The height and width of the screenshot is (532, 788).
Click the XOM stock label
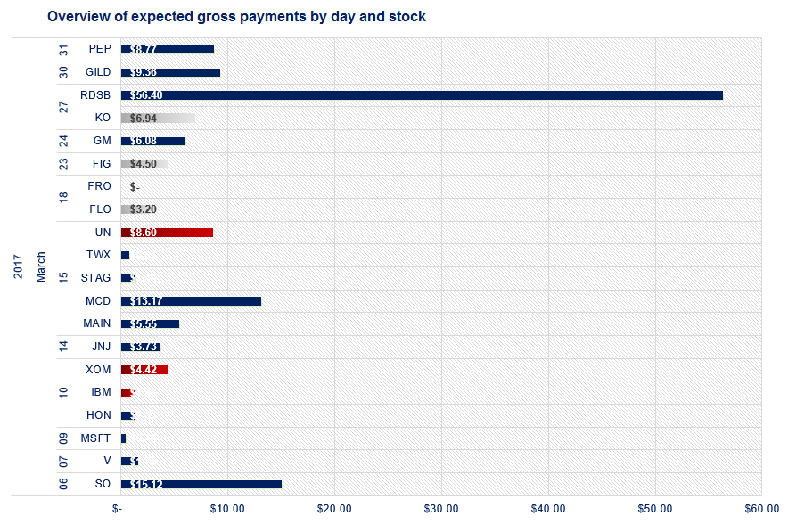tap(98, 370)
